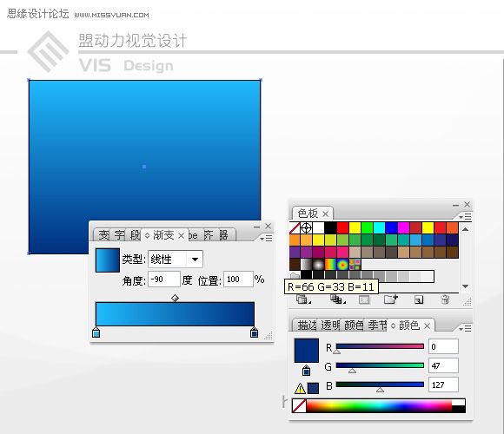504x434 pixels.
Task: Open the Swatch Libraries menu icon
Action: [x=302, y=299]
